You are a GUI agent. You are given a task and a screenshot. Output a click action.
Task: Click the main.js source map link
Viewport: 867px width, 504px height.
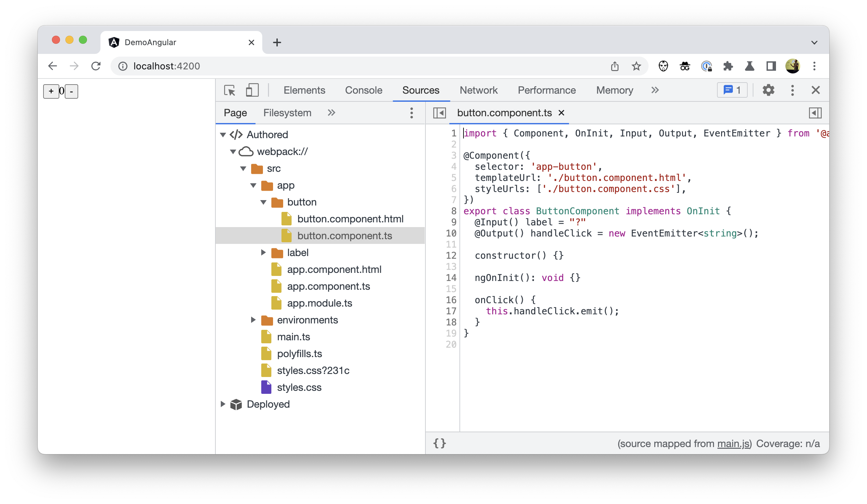pos(733,444)
